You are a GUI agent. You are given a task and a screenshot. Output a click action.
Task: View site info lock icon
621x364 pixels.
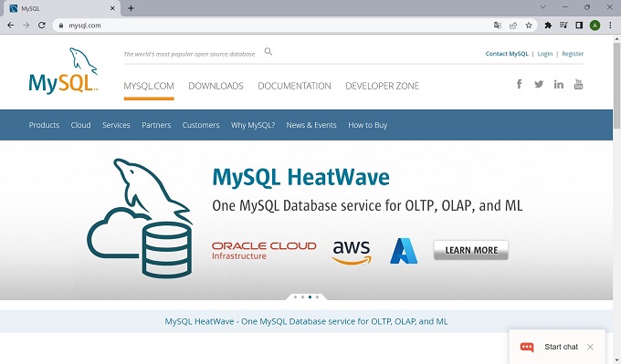point(60,26)
